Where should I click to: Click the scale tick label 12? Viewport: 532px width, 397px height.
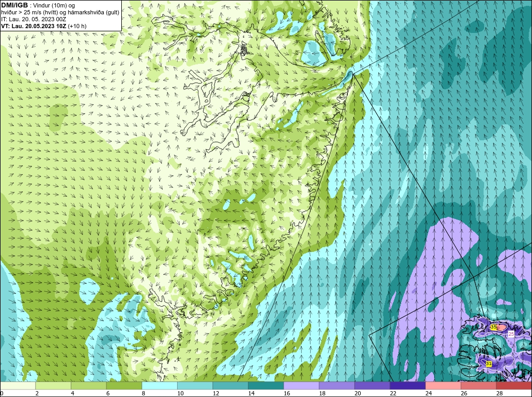[216, 393]
